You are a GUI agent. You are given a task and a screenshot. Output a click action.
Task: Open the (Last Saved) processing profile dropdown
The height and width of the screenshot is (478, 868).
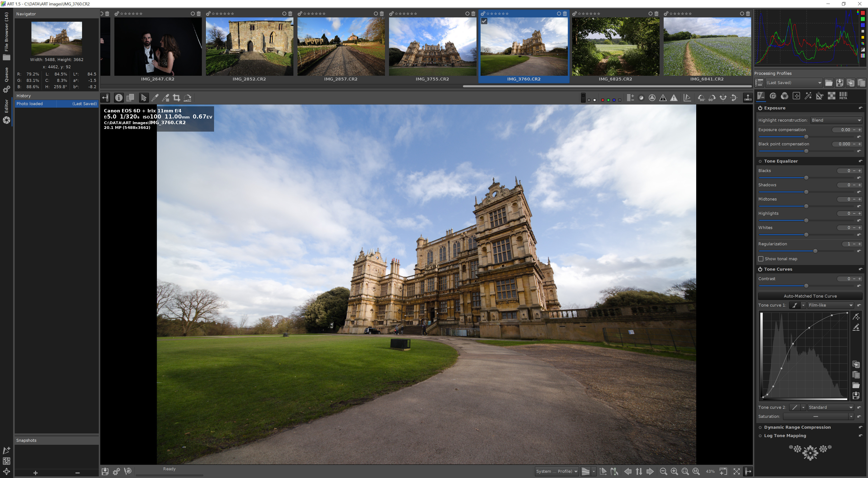tap(793, 83)
